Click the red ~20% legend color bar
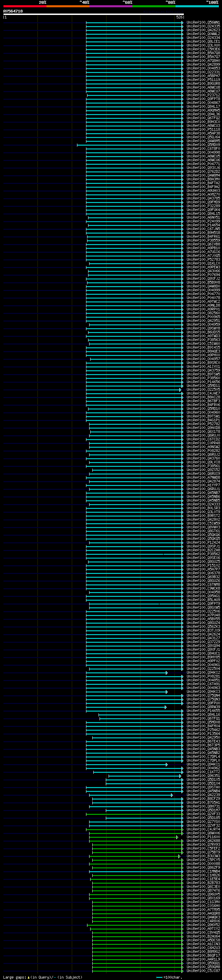This screenshot has height=980, width=222. pyautogui.click(x=25, y=6)
